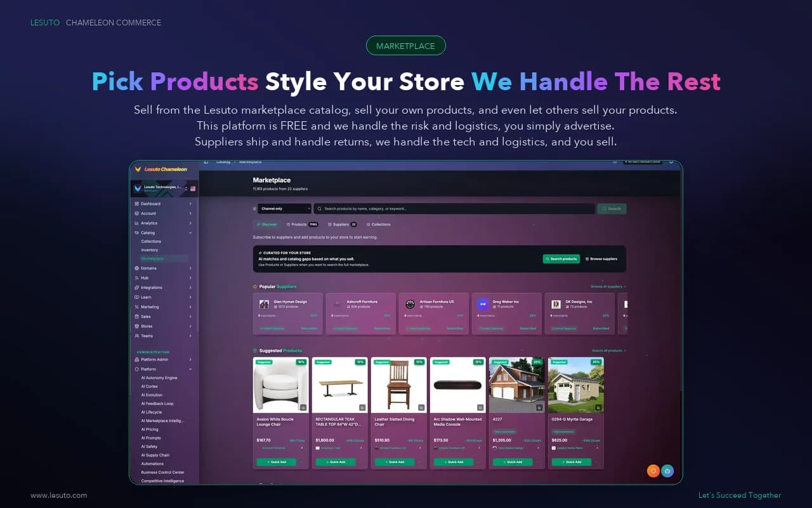Click the green Search products button
812x508 pixels.
click(x=561, y=259)
